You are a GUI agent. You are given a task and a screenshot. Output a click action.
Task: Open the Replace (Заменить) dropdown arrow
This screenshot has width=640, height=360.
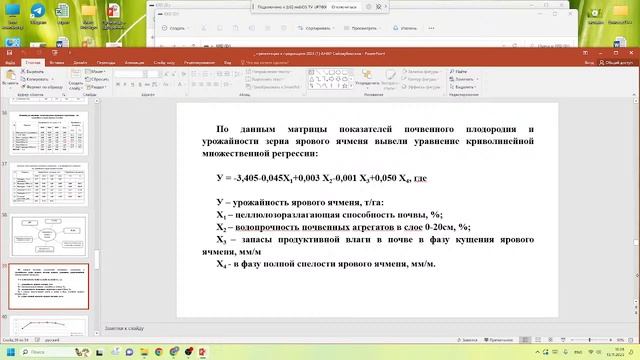coord(477,79)
